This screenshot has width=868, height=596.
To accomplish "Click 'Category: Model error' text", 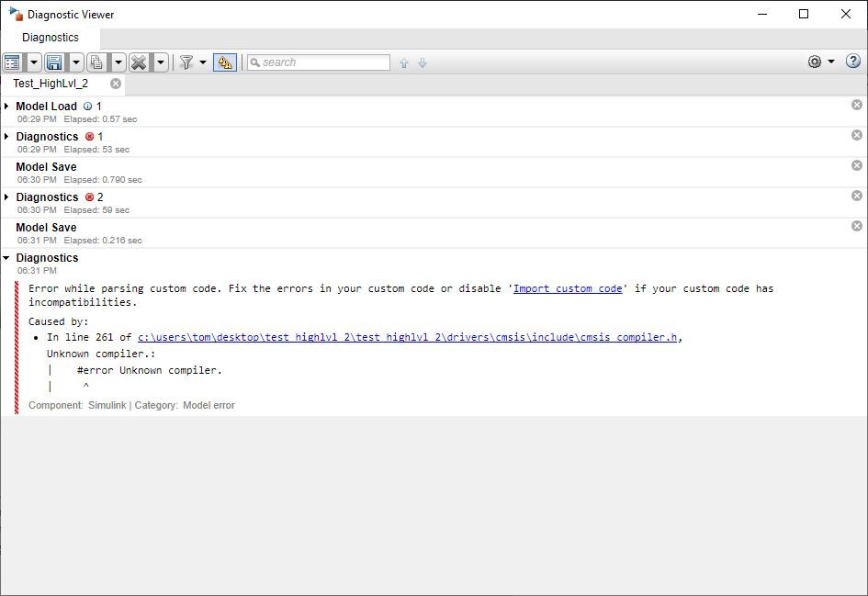I will (x=185, y=405).
